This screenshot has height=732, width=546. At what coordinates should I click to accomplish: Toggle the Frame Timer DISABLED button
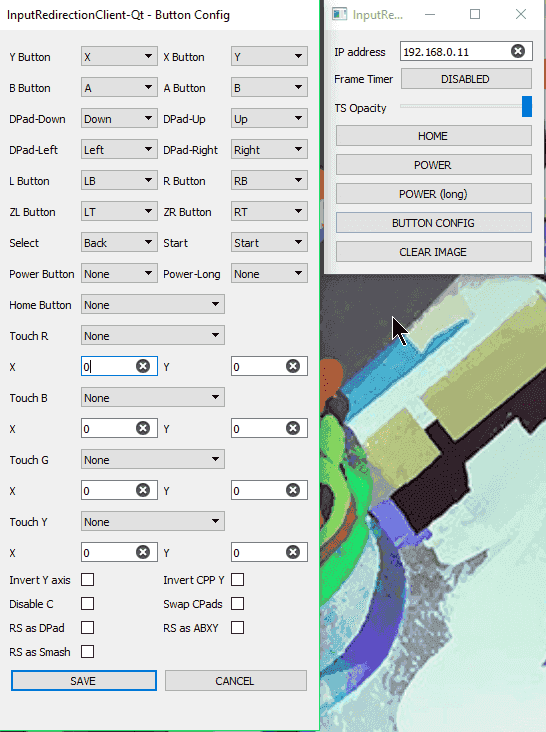click(x=466, y=78)
